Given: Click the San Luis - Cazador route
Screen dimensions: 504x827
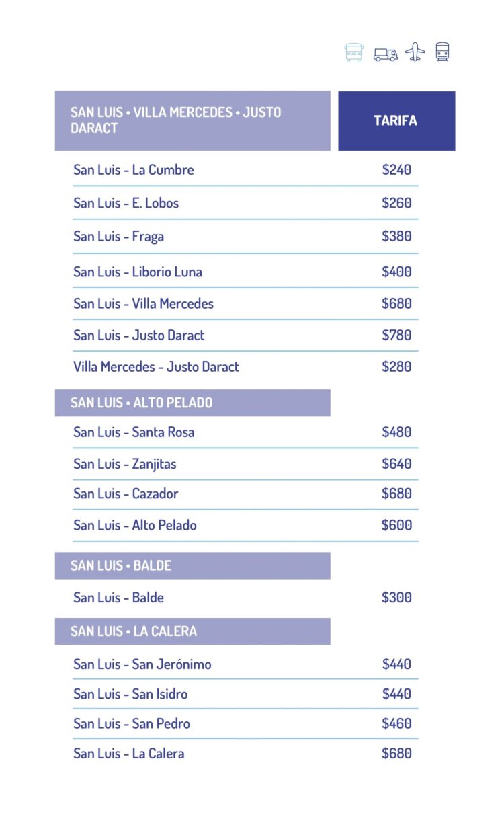Looking at the screenshot, I should pos(126,494).
